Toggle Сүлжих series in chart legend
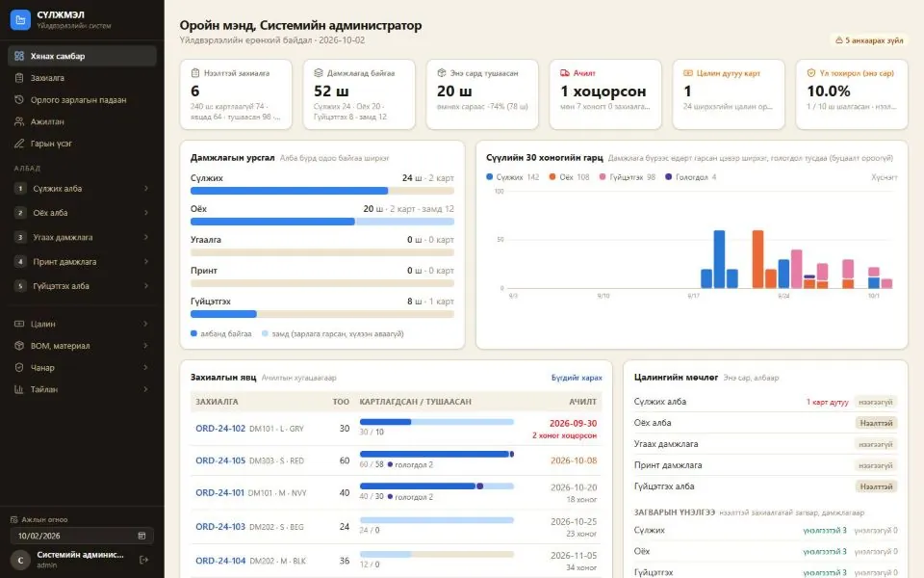924x578 pixels. point(512,177)
